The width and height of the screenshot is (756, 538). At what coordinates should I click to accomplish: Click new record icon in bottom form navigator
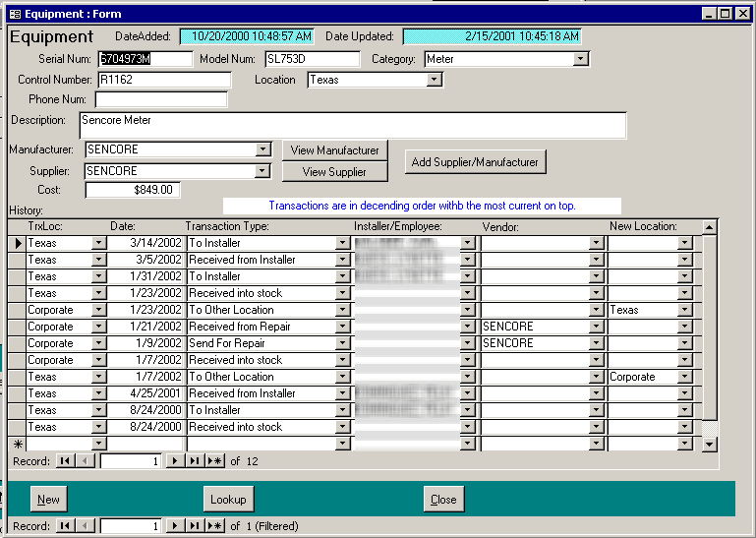214,526
